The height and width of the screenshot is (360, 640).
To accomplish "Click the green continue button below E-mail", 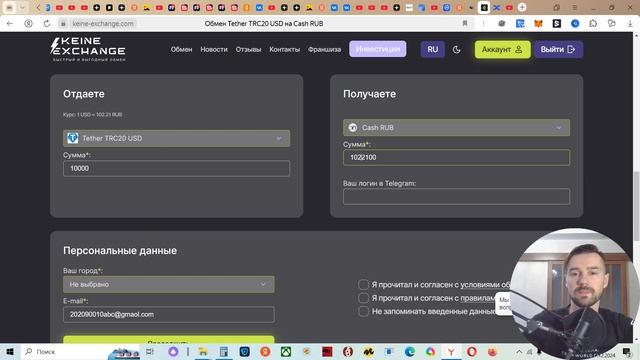I will 169,340.
